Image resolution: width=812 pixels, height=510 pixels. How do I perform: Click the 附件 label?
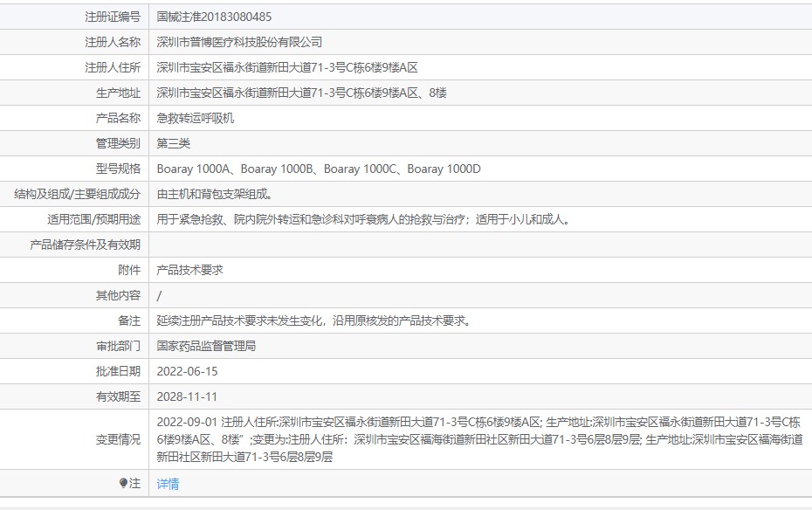point(129,270)
